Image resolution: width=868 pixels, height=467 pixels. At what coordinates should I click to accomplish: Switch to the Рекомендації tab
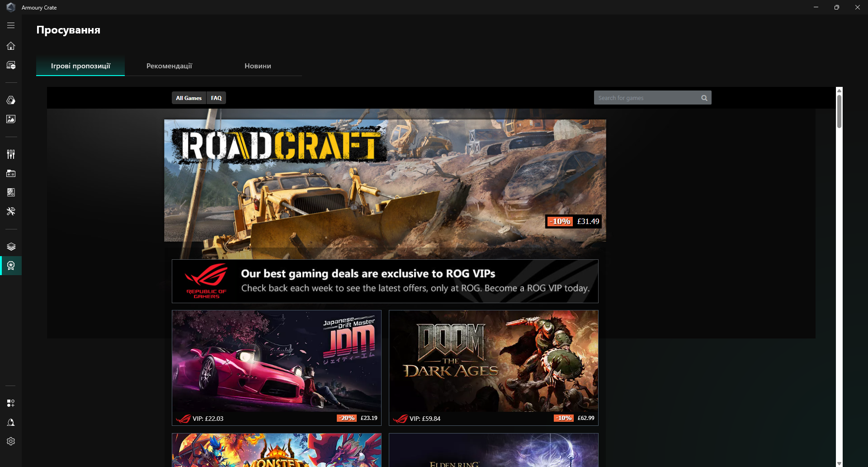click(x=169, y=66)
